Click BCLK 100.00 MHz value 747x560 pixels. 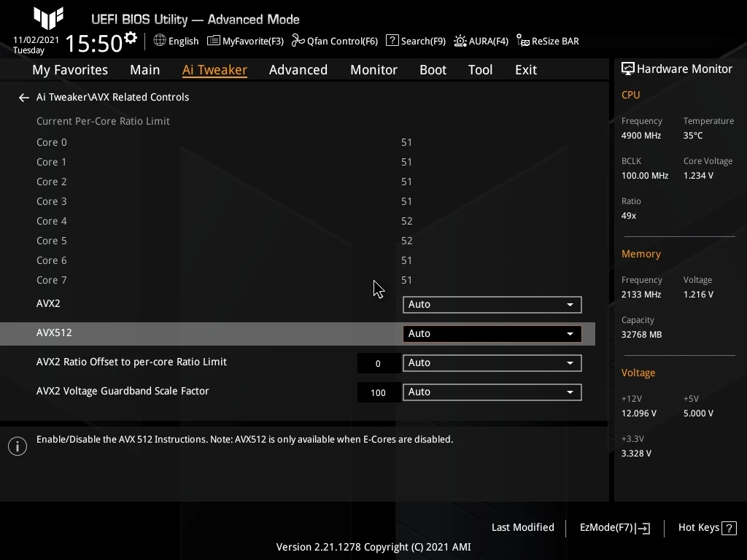point(645,176)
